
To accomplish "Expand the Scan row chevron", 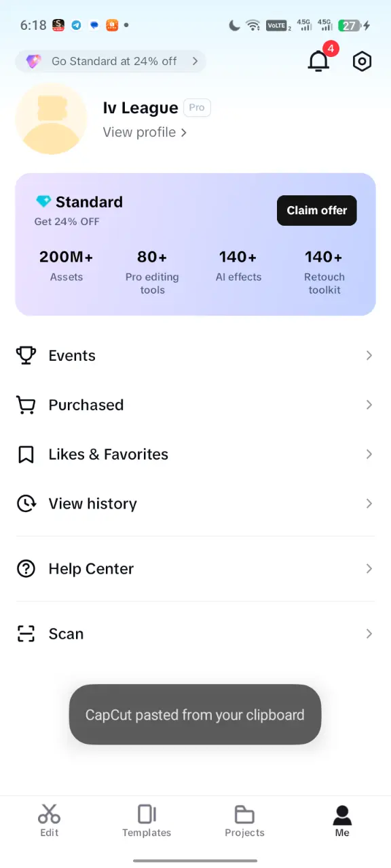I will [369, 633].
